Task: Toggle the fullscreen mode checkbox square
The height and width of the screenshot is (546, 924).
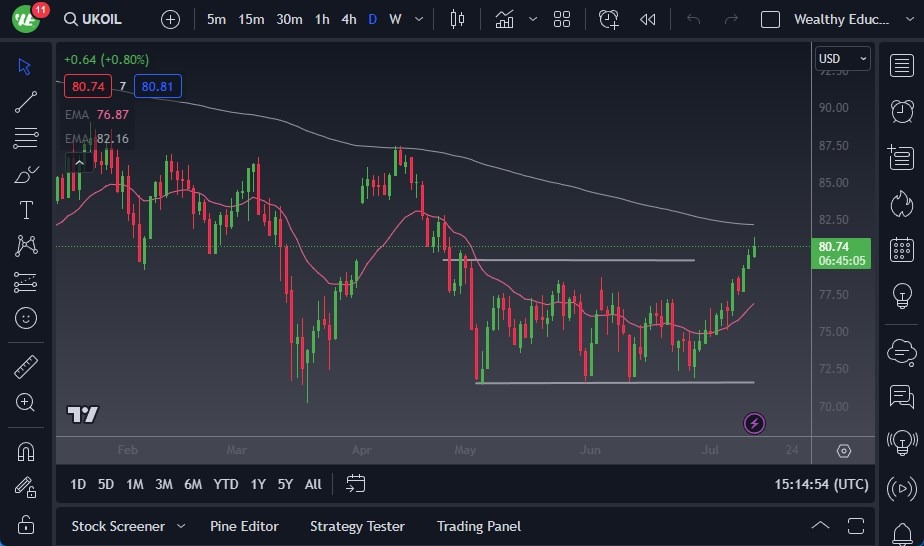Action: coord(770,19)
